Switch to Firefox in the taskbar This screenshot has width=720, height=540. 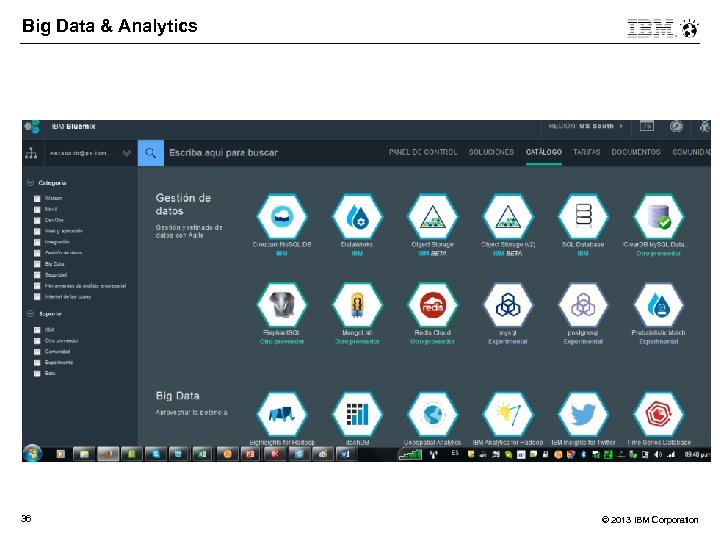[108, 454]
